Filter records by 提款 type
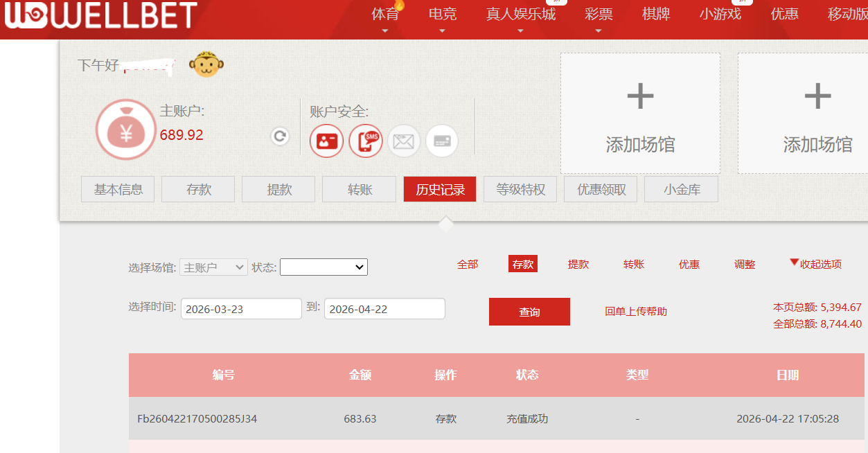 tap(578, 264)
